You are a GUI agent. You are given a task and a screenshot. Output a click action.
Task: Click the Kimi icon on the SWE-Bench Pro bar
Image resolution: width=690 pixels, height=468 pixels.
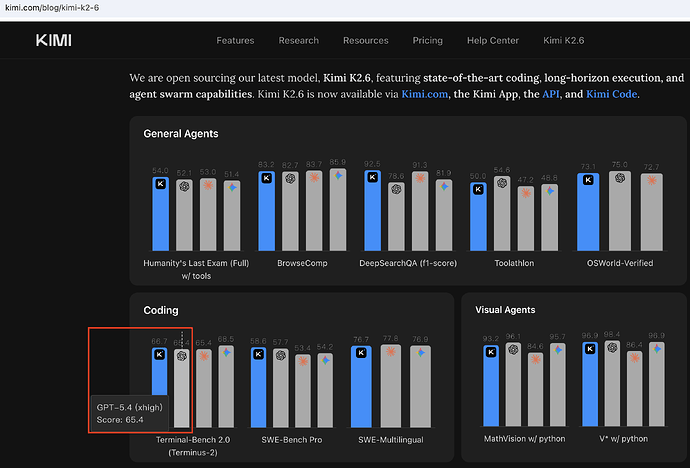[258, 355]
